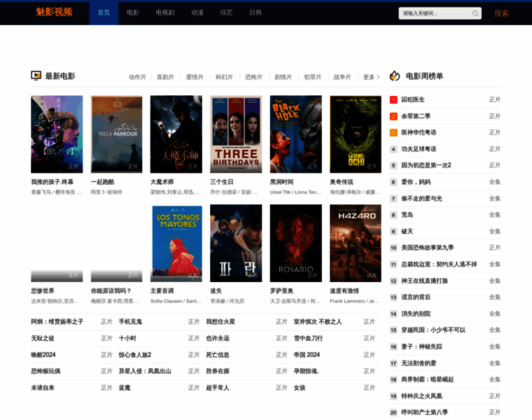The width and height of the screenshot is (532, 420).
Task: Open the Los Tonos Mayores poster
Action: click(x=176, y=243)
